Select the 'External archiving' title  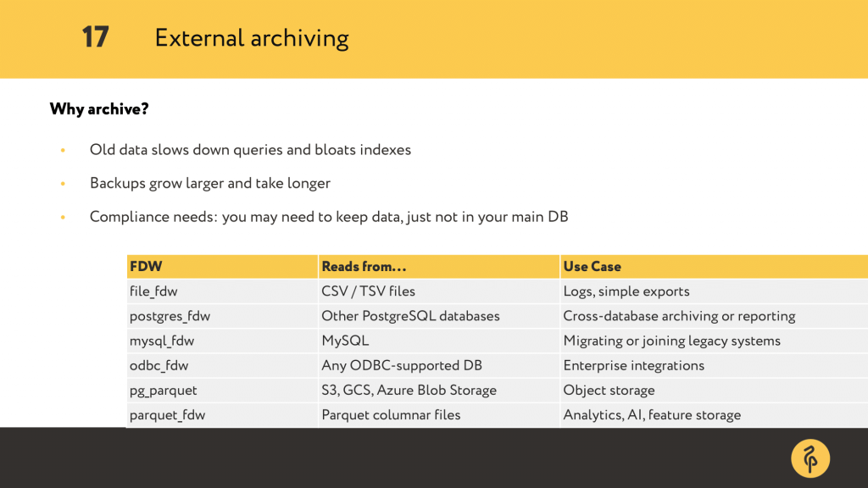pos(251,39)
